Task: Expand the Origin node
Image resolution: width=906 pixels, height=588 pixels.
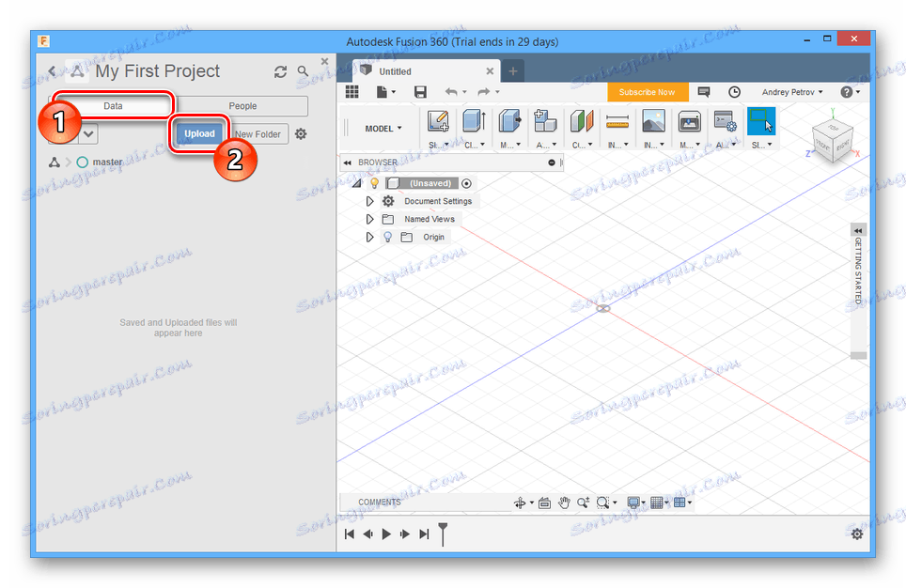Action: 369,237
